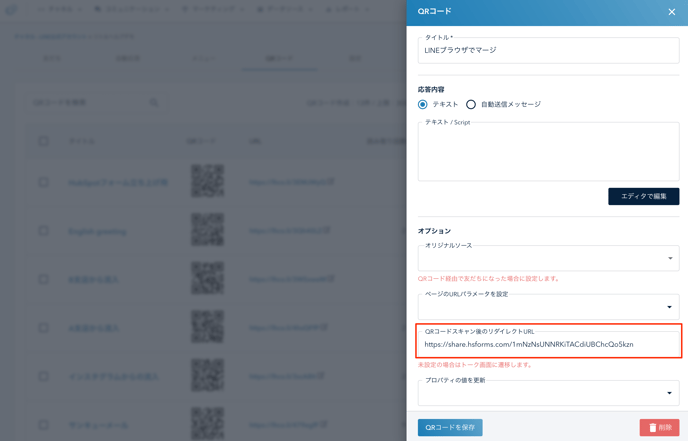688x441 pixels.
Task: Open the English greeting title link
Action: tap(97, 231)
